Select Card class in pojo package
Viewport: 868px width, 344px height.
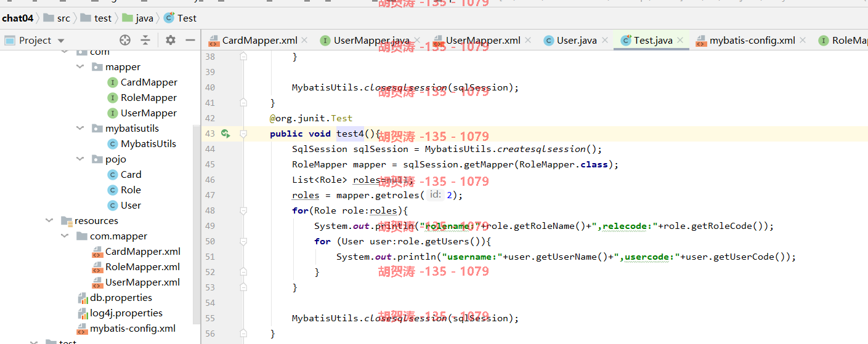coord(124,175)
